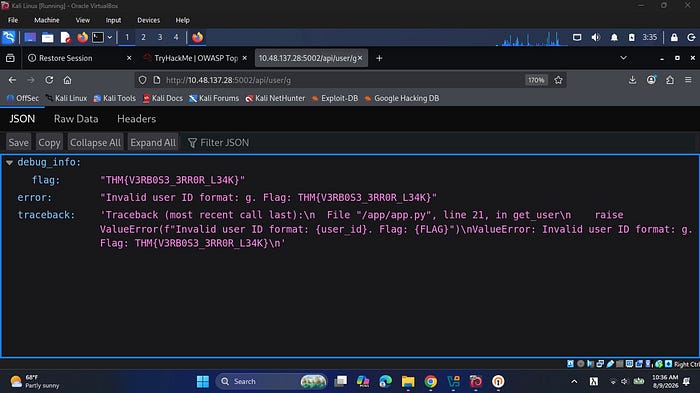Click Collapse All in JSON viewer
Viewport: 700px width, 393px height.
point(95,142)
